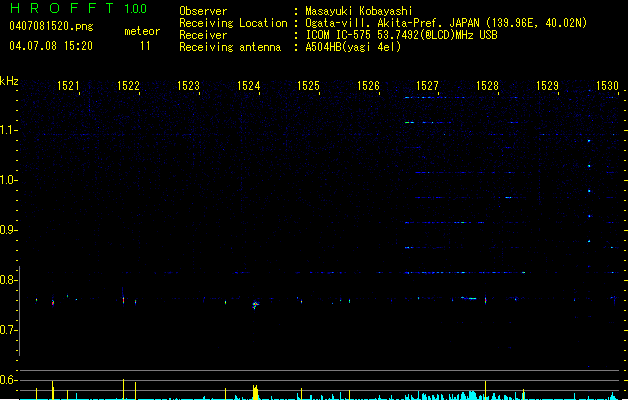Click the Receiving Location label
The width and height of the screenshot is (629, 400).
click(x=233, y=23)
